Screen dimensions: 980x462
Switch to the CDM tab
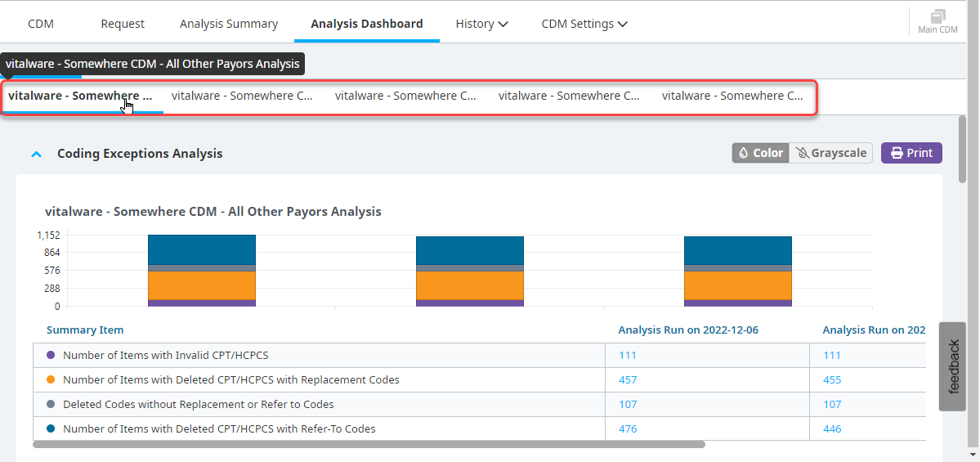41,24
